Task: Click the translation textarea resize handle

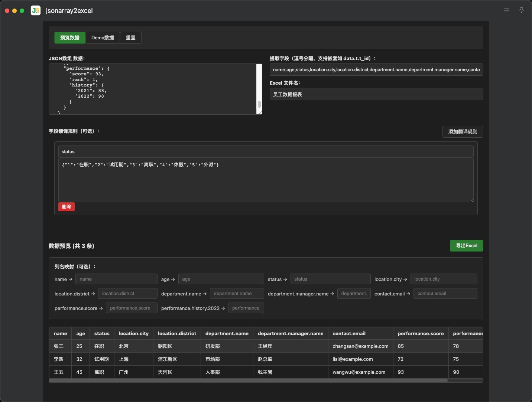Action: (x=471, y=200)
